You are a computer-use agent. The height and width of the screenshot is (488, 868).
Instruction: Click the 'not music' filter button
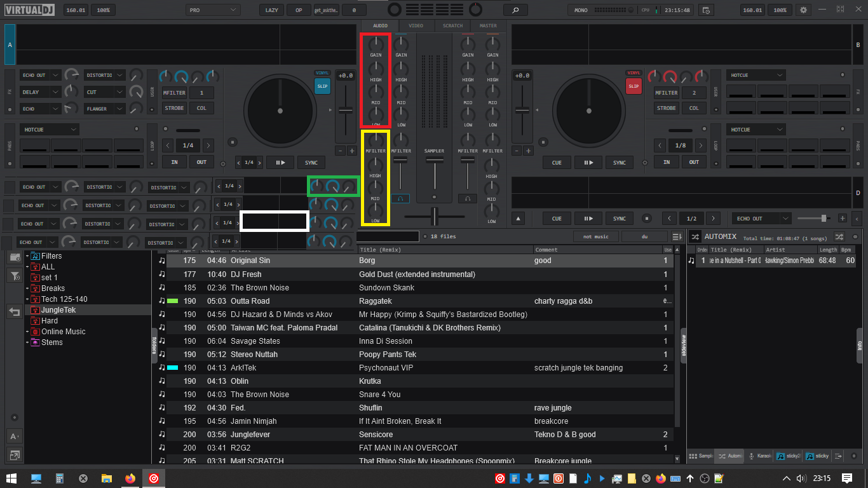pyautogui.click(x=596, y=236)
